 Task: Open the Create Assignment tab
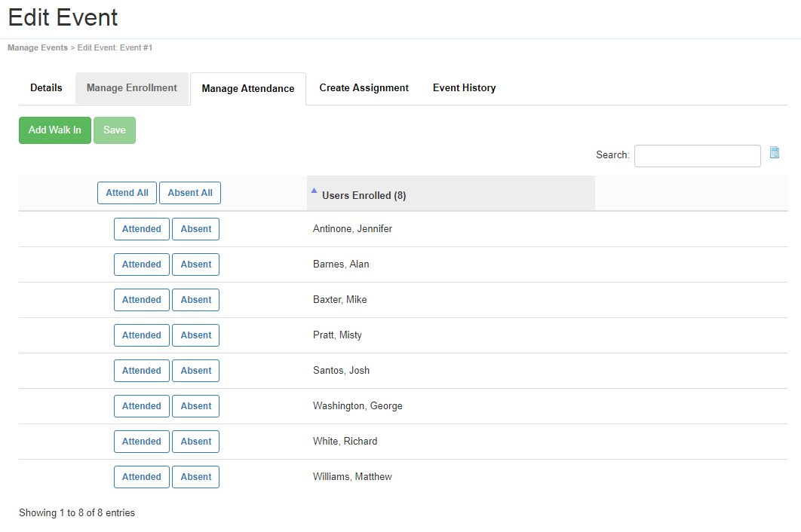click(364, 88)
